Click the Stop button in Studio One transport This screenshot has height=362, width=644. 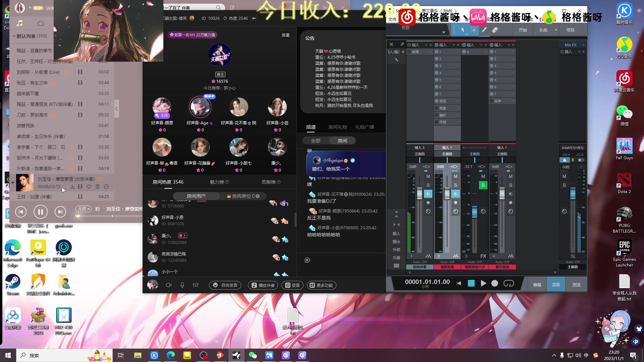(471, 284)
